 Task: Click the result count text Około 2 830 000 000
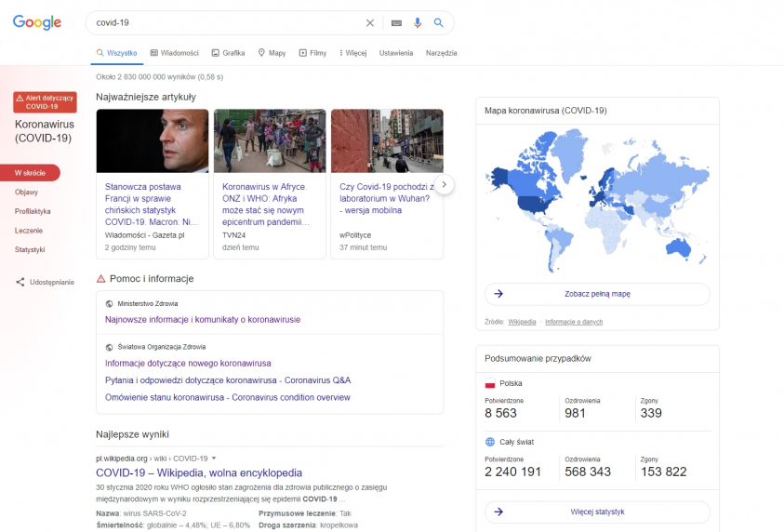pyautogui.click(x=160, y=77)
